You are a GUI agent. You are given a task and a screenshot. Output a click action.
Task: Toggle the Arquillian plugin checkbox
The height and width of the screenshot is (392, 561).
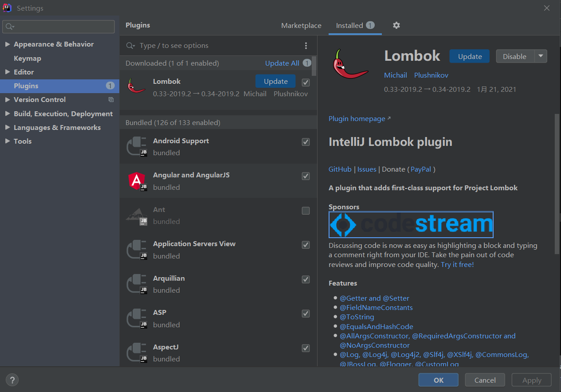[x=306, y=279]
